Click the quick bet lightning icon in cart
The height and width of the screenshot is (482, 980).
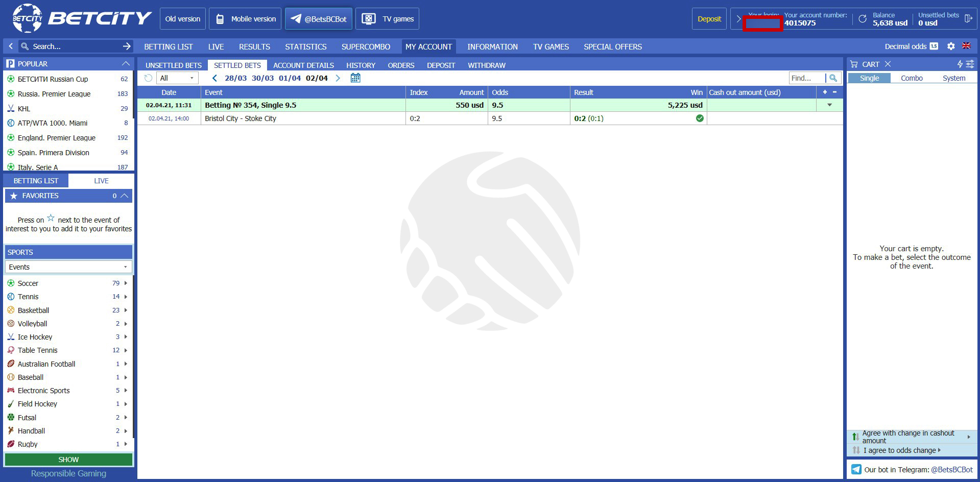tap(960, 64)
